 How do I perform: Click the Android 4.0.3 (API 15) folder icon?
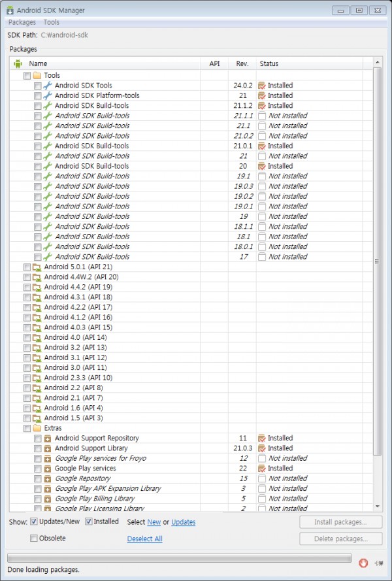pyautogui.click(x=37, y=327)
